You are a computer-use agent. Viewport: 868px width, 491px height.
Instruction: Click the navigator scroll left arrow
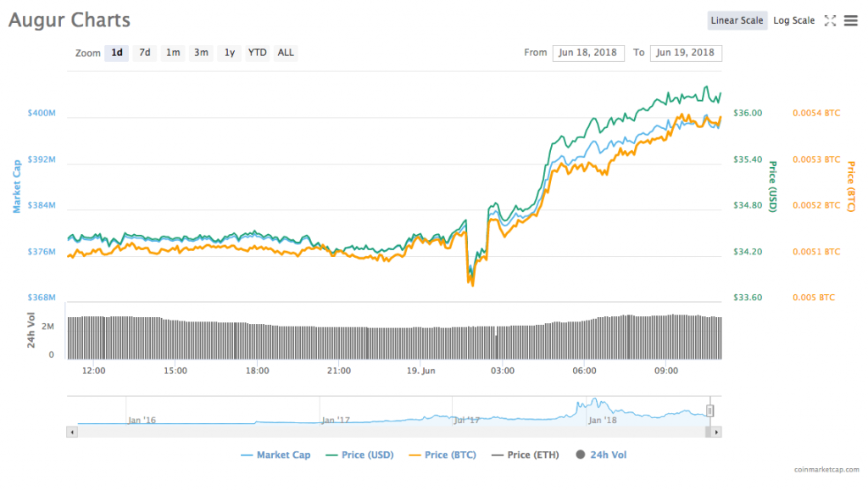point(72,432)
